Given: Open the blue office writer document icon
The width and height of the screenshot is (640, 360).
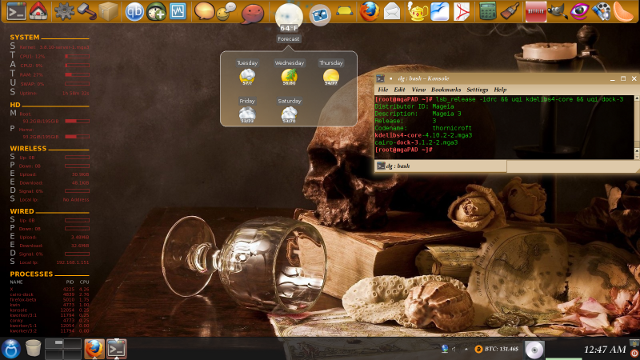Looking at the screenshot, I should [440, 11].
